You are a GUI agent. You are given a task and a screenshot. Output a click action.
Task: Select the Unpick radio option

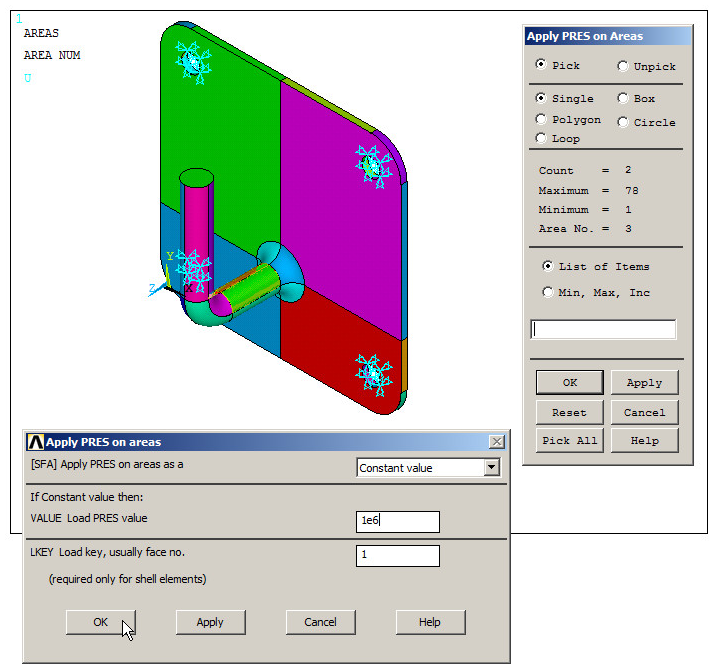(623, 66)
